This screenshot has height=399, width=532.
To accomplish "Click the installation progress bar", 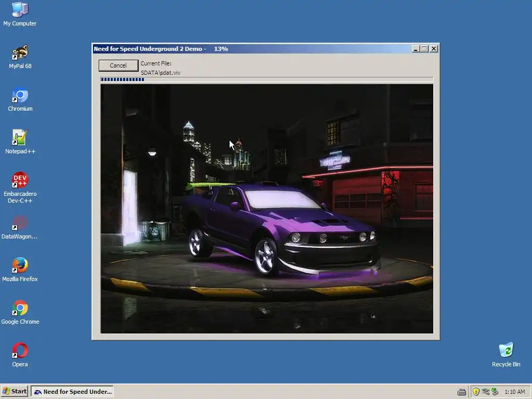I will 267,79.
